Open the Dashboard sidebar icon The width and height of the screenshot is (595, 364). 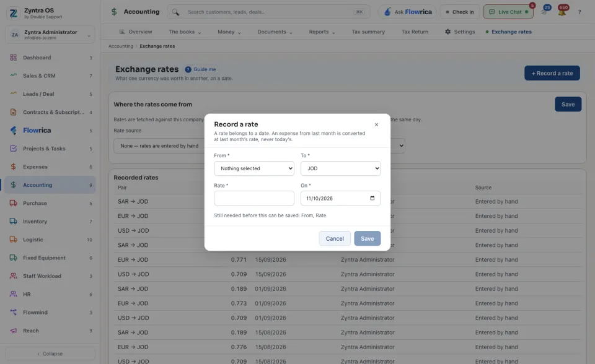click(x=13, y=58)
